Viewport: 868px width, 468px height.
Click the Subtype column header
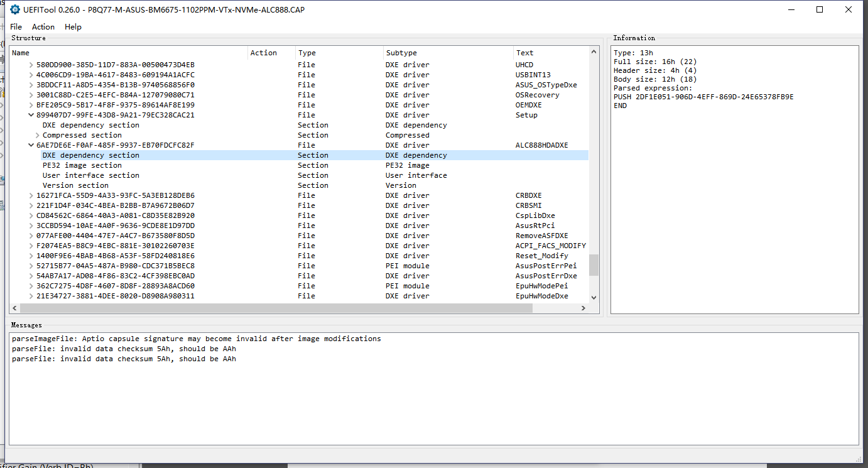coord(448,53)
